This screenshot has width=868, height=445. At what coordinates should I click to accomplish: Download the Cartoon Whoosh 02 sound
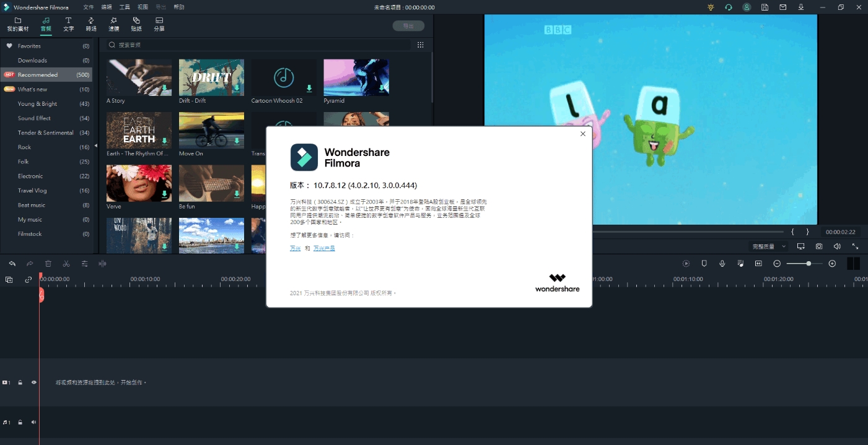point(309,89)
